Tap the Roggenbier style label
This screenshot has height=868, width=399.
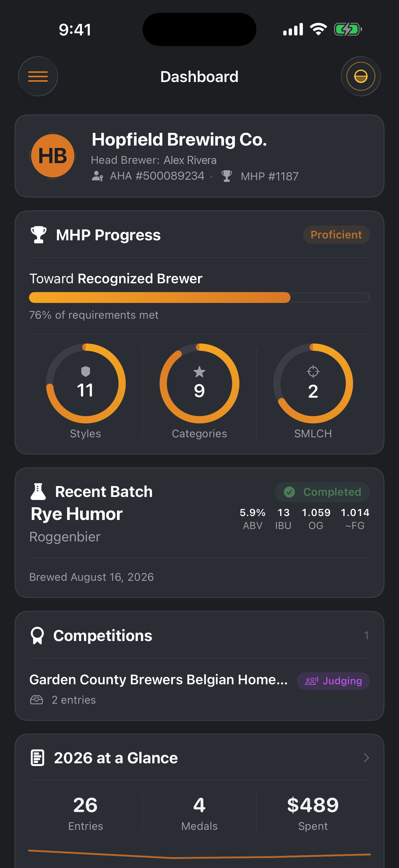pyautogui.click(x=65, y=537)
